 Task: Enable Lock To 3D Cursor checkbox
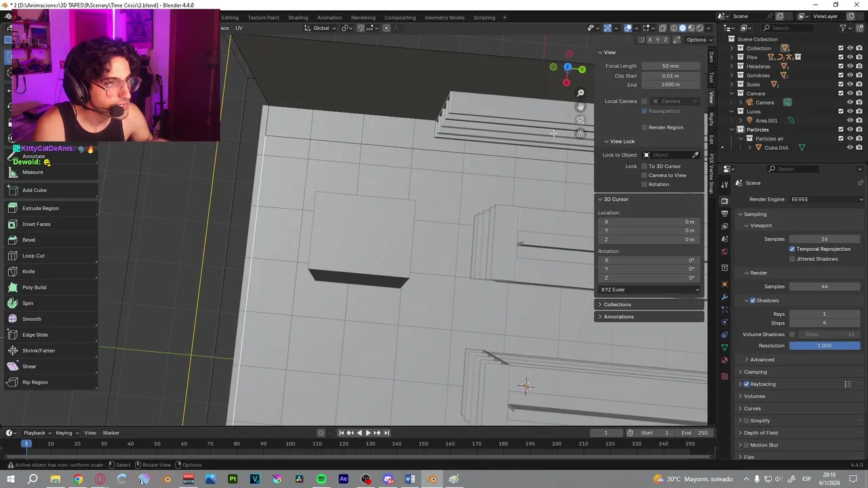[644, 166]
